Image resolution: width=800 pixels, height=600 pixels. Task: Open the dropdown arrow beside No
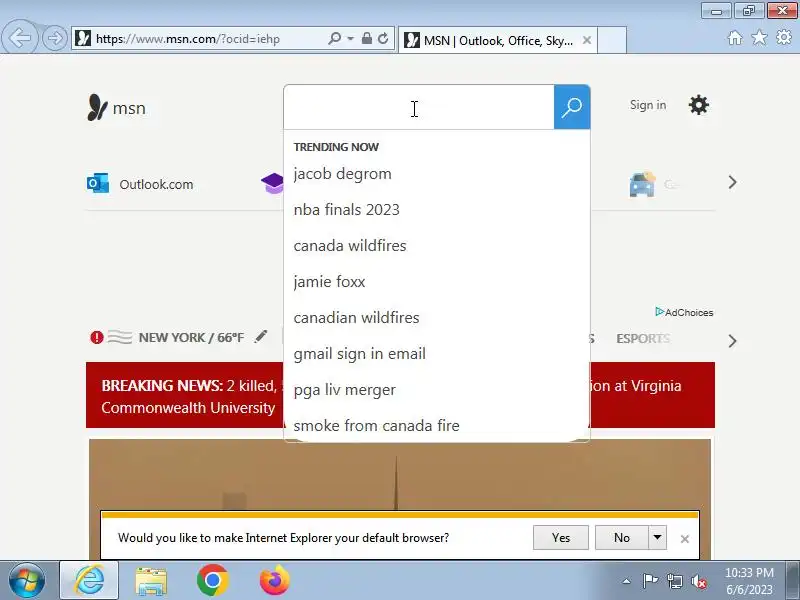coord(658,538)
